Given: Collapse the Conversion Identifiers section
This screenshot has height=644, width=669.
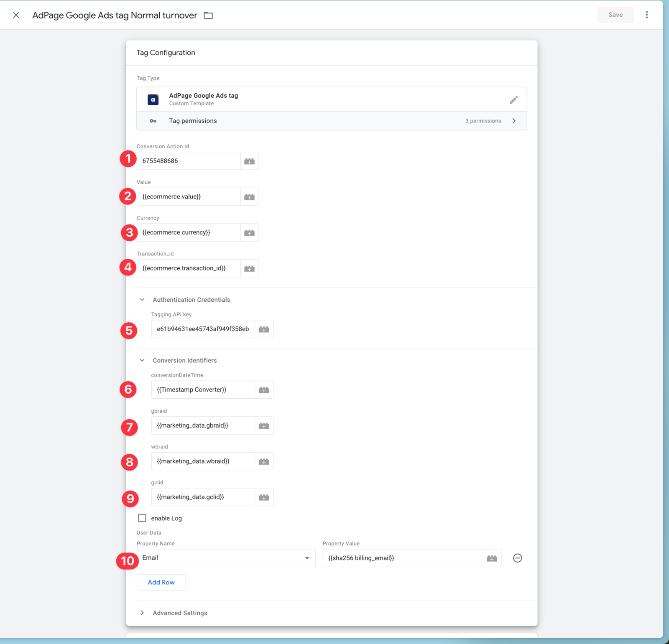Looking at the screenshot, I should (x=142, y=360).
